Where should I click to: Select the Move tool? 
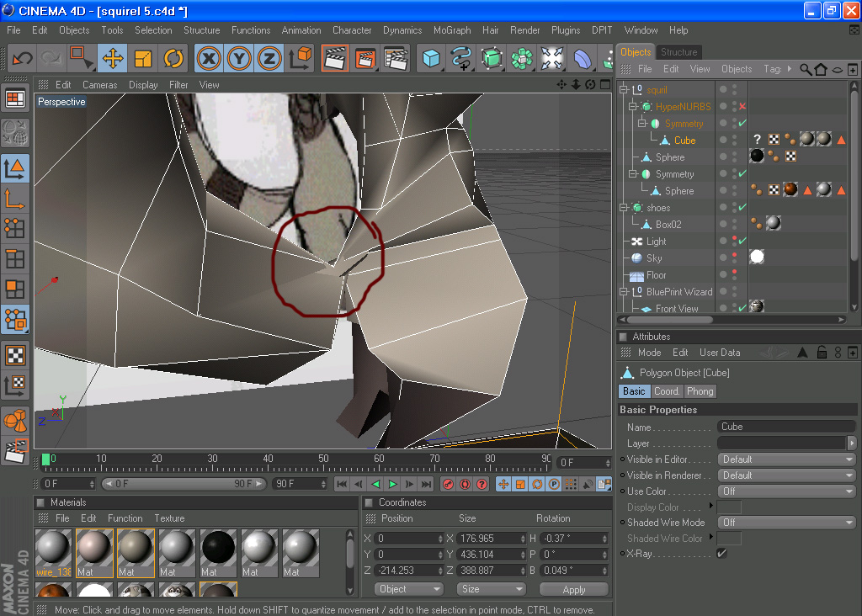(113, 58)
